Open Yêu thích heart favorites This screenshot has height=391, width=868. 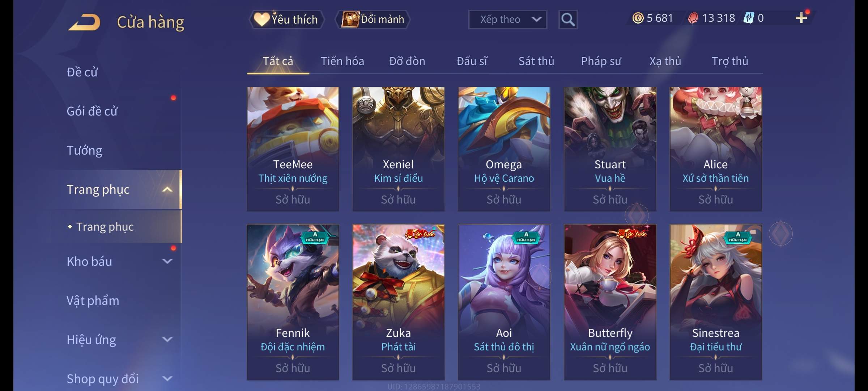286,20
